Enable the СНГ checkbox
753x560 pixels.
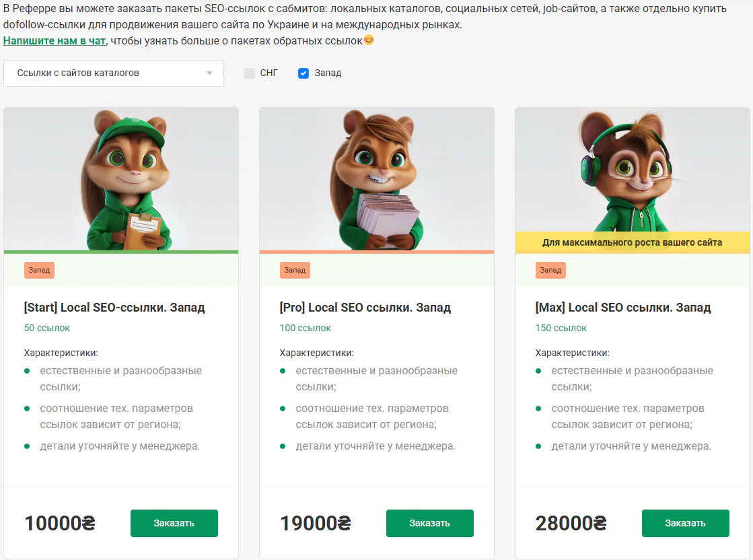(250, 73)
